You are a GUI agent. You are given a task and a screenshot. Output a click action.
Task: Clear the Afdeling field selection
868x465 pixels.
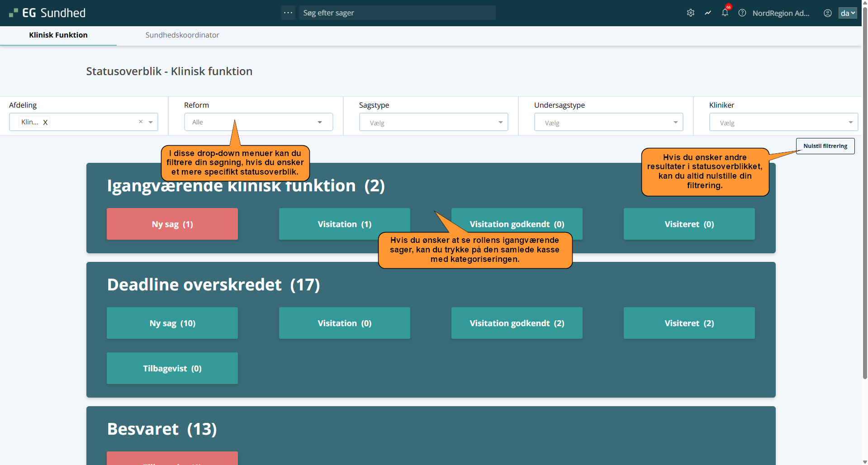pos(141,122)
